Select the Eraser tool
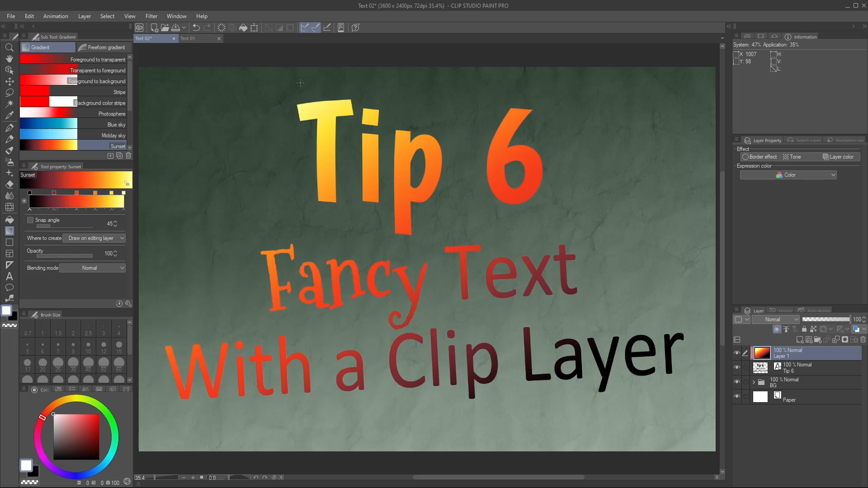The image size is (868, 488). tap(9, 184)
